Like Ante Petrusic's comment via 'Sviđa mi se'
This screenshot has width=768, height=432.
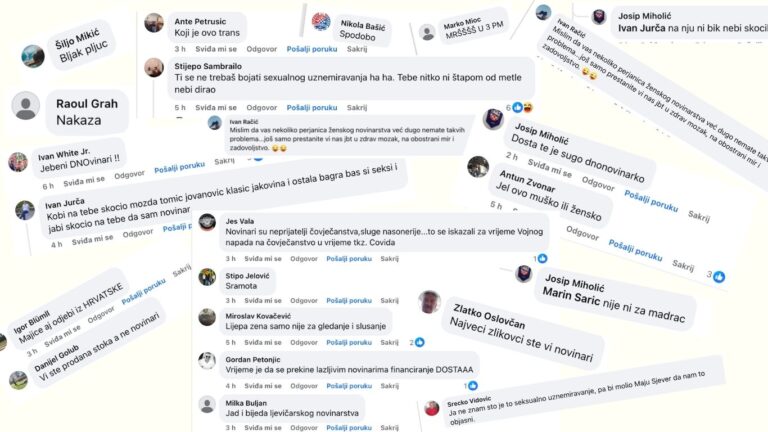pos(213,48)
